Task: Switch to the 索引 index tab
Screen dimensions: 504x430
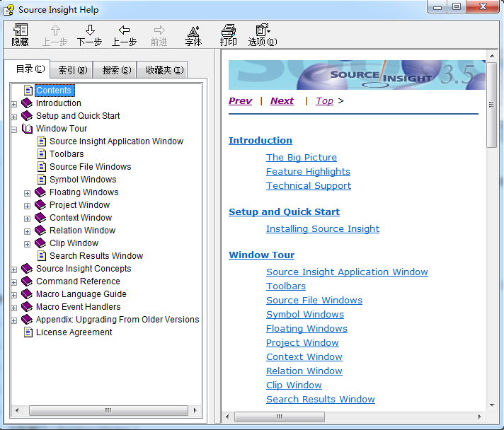Action: pos(72,70)
